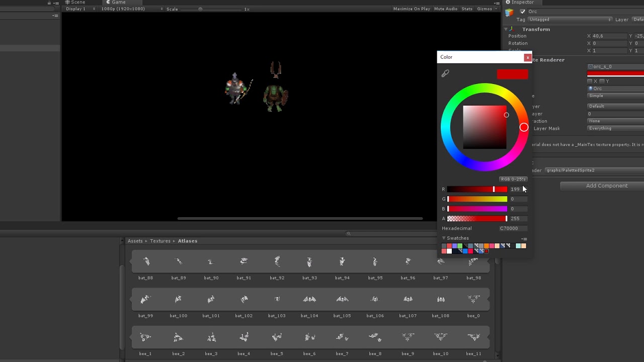Open the Swatches options menu icon
The image size is (644, 362).
(524, 239)
